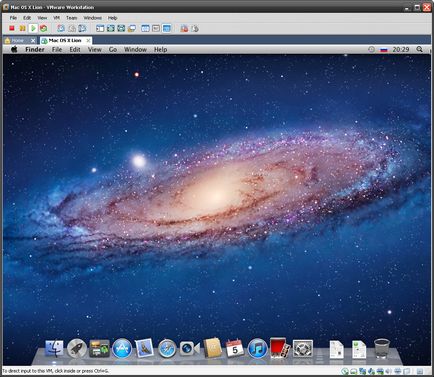Screen dimensions: 434x377
Task: Open Address Book in the dock
Action: point(212,348)
